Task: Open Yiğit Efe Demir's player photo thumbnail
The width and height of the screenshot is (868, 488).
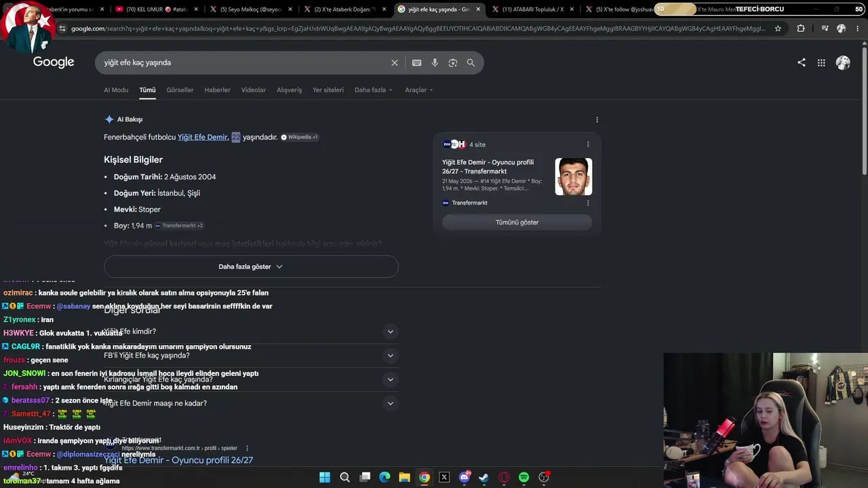Action: click(574, 176)
